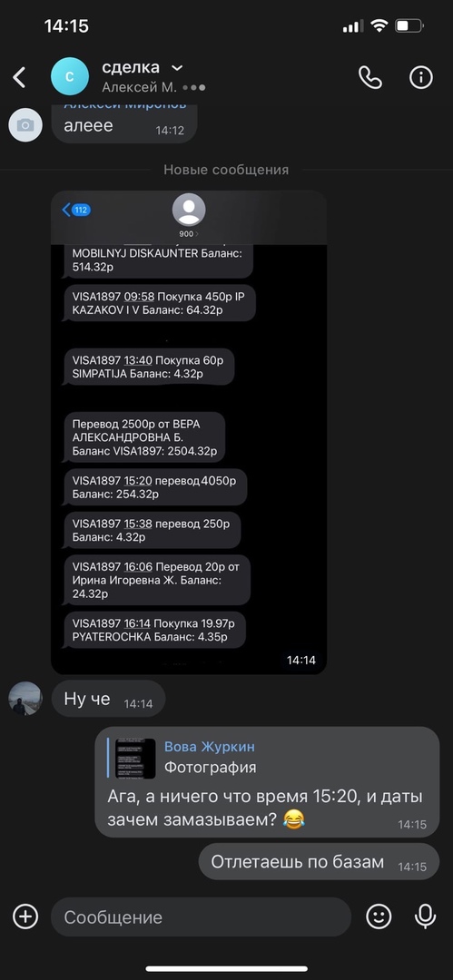Tap the microphone to record voice message
Viewport: 453px width, 980px height.
(x=426, y=916)
